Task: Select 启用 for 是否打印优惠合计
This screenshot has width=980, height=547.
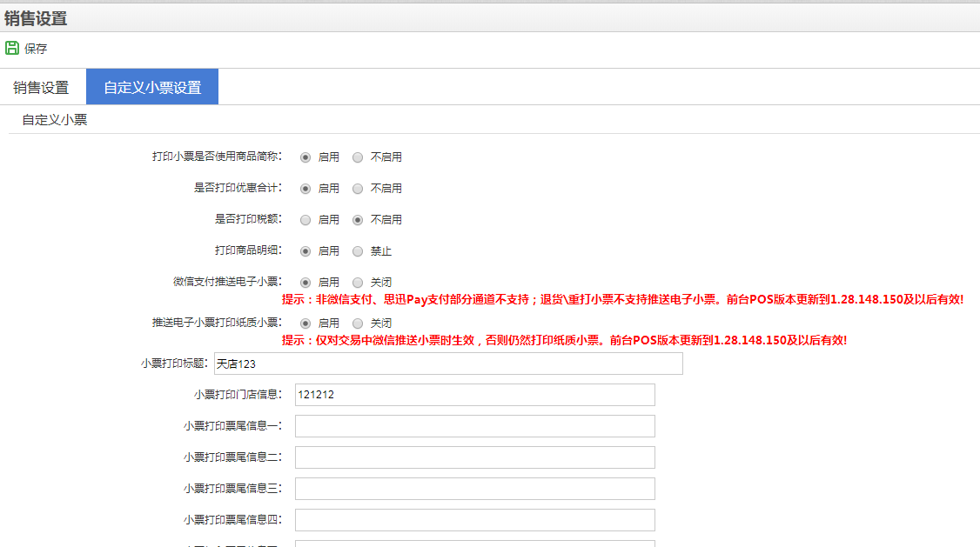Action: click(305, 189)
